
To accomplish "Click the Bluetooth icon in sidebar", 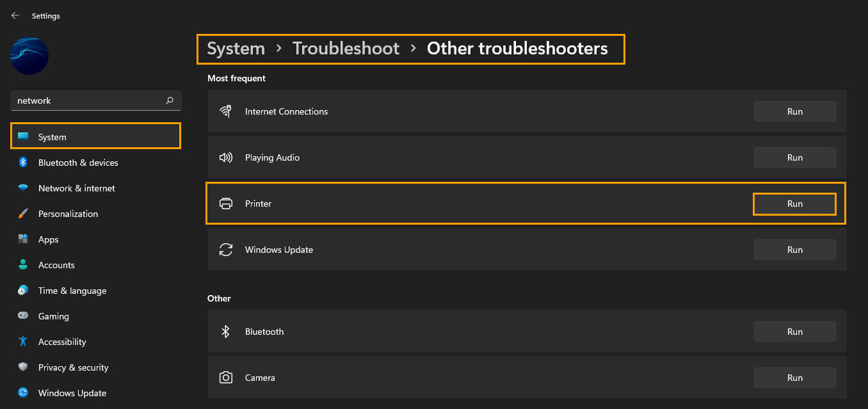I will click(23, 163).
